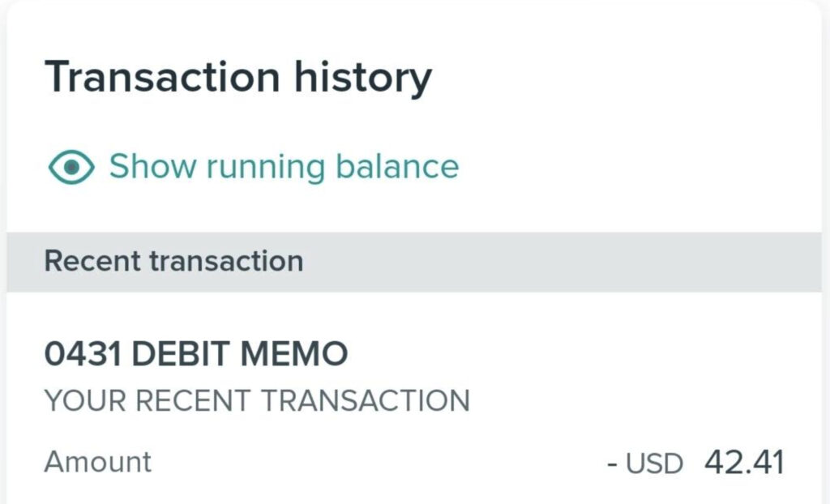Show running balance via its text link
Viewport: 830px width, 504px height.
pos(284,167)
